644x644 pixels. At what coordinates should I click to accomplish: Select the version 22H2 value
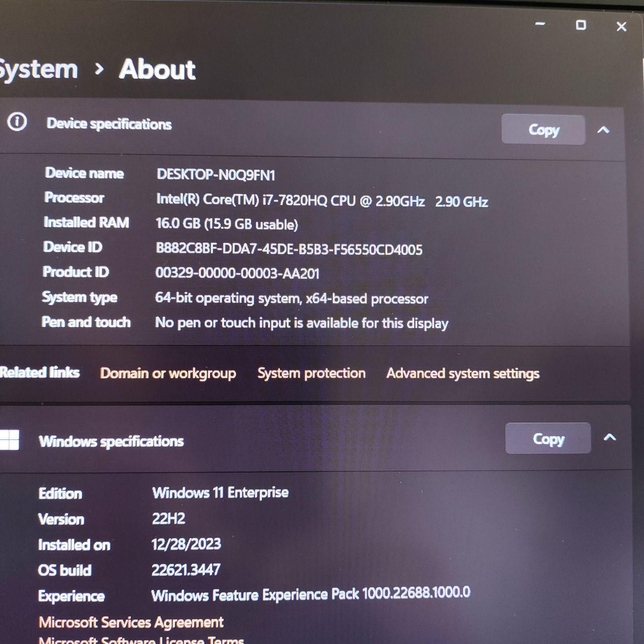[168, 518]
